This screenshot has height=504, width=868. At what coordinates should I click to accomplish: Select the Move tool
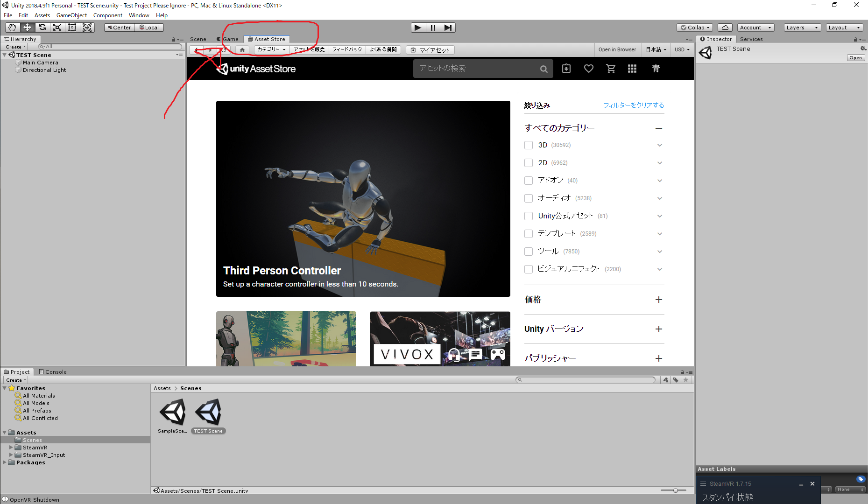point(27,27)
